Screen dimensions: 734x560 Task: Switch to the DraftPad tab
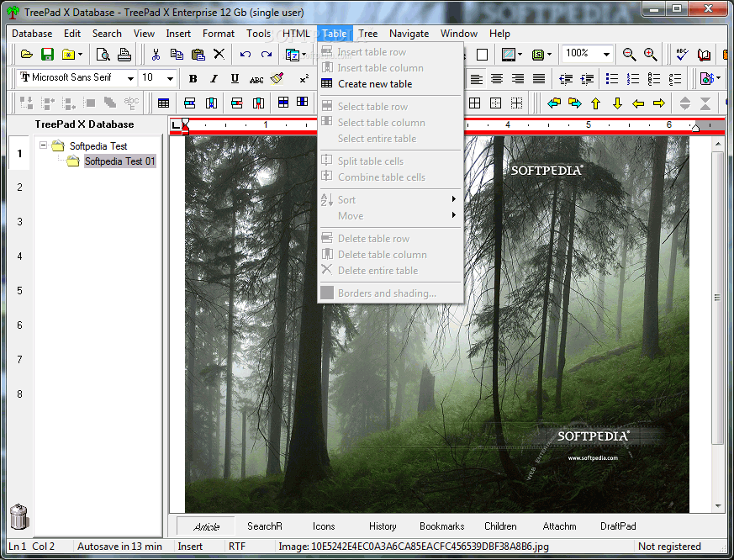click(618, 526)
